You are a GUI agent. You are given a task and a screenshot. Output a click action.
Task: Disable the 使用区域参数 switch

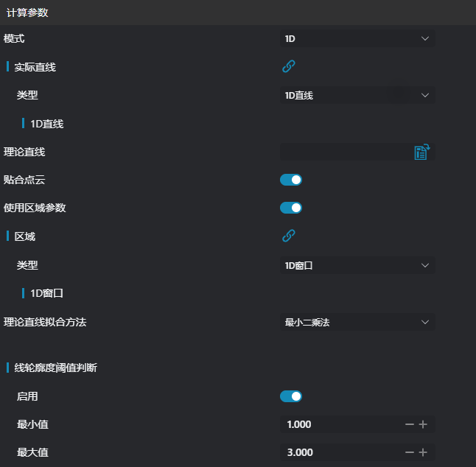[291, 208]
